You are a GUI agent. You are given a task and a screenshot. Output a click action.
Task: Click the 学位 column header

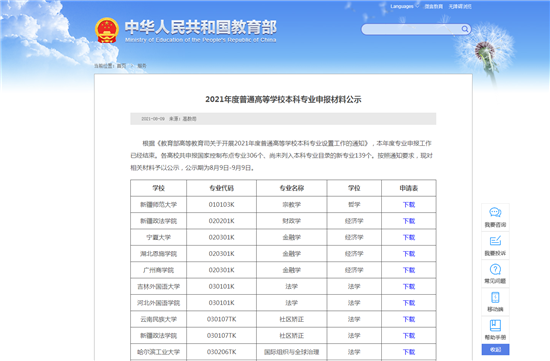(354, 188)
